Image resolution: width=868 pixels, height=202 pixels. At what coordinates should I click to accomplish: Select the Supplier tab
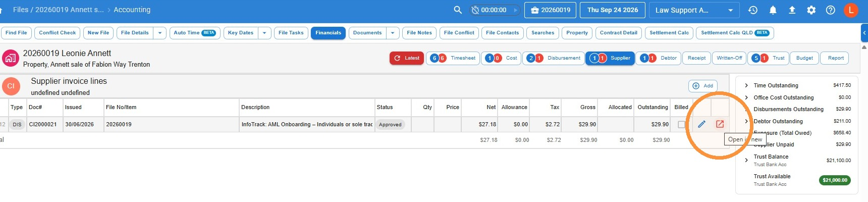click(610, 58)
